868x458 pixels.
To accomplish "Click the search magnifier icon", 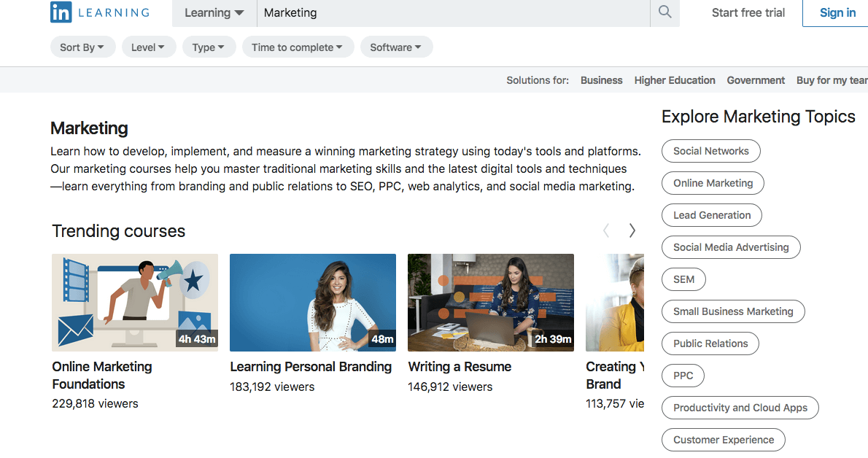I will (664, 12).
